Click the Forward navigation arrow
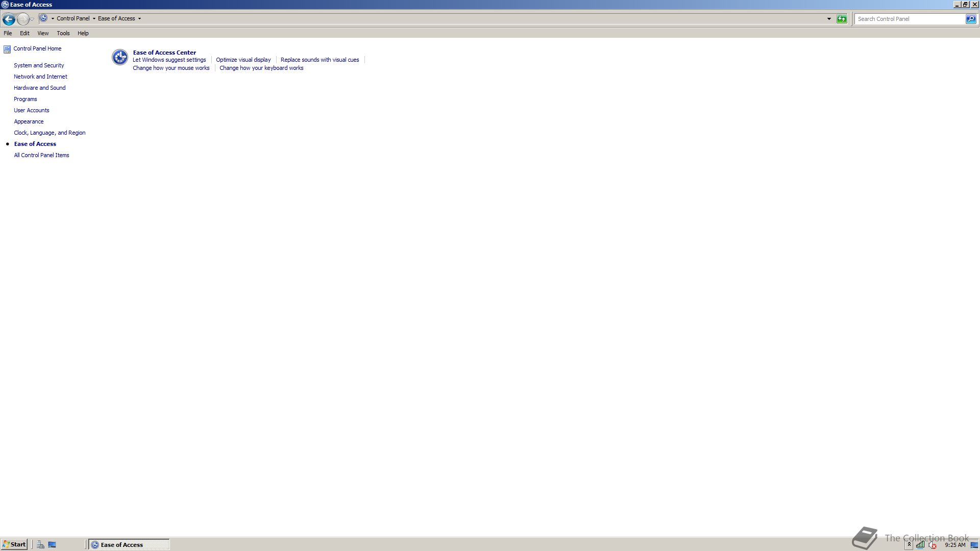 pos(22,19)
